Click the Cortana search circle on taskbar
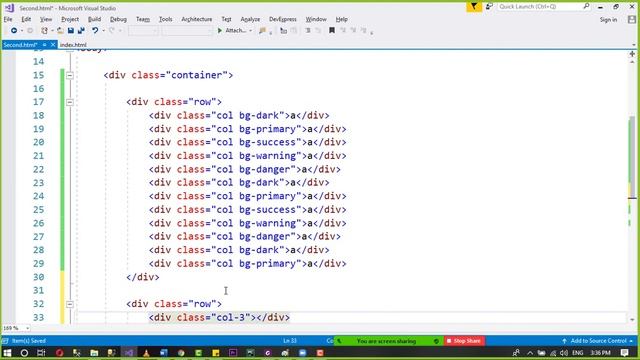 click(x=24, y=353)
